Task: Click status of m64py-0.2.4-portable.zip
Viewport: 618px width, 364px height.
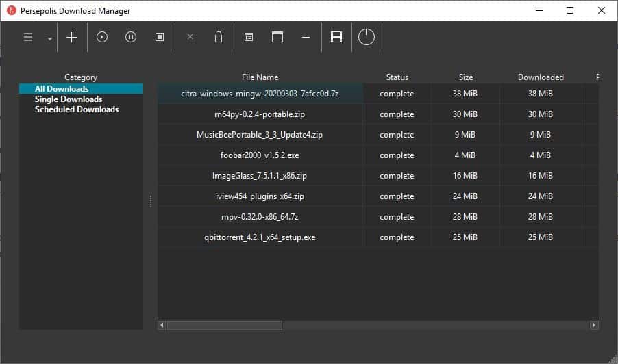Action: pyautogui.click(x=397, y=114)
